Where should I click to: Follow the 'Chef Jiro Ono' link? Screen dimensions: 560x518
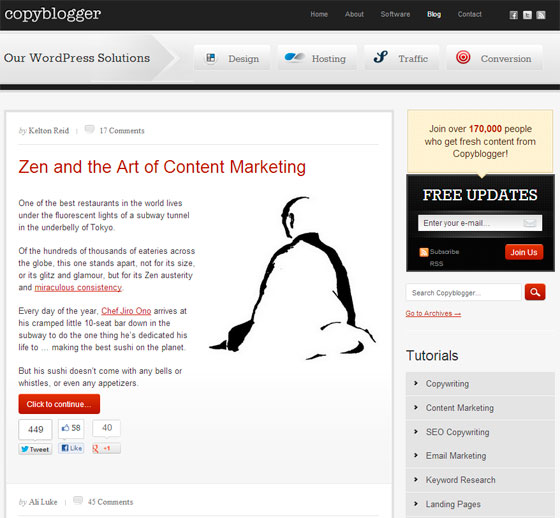126,311
